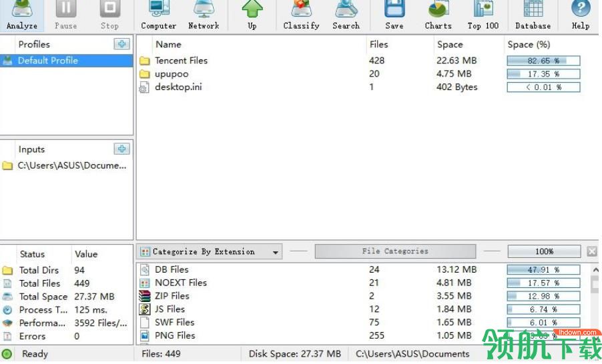This screenshot has width=602, height=364.
Task: Click the Profiles panel header
Action: [34, 44]
